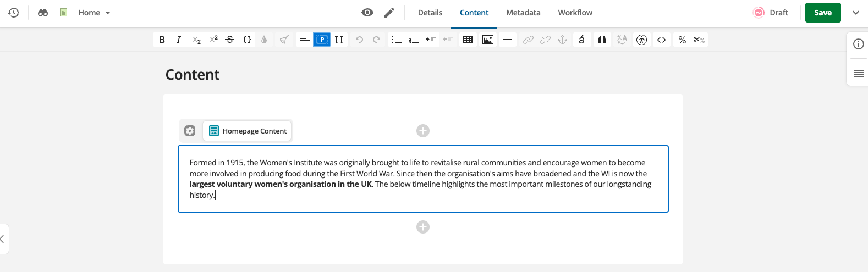Save the page
Viewport: 868px width, 272px height.
[823, 13]
